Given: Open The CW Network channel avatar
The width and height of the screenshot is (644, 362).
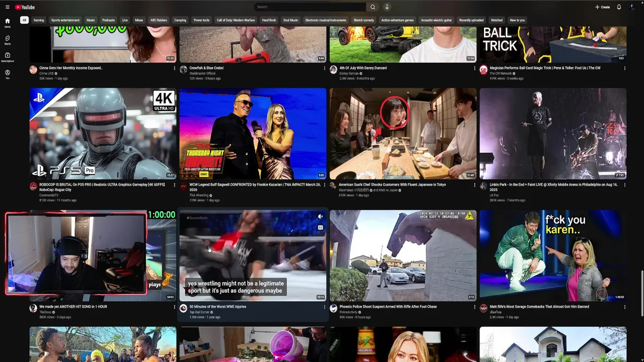Looking at the screenshot, I should click(484, 69).
